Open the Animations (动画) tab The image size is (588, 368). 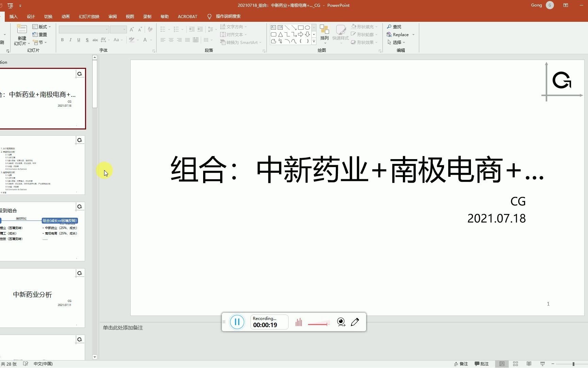coord(65,16)
